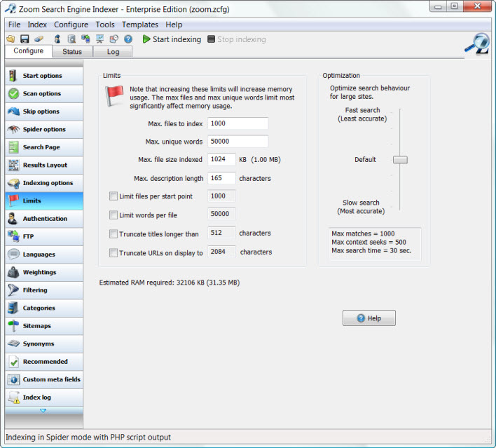Enable Limit files per start point
Image resolution: width=496 pixels, height=448 pixels.
coord(113,196)
